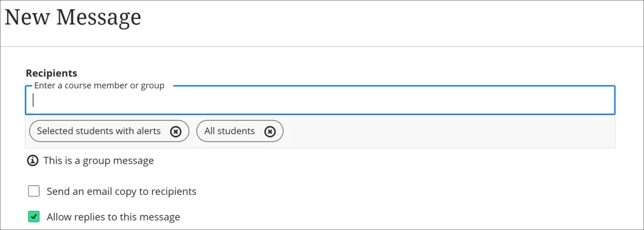Select the "Selected students with alerts" chip text
The height and width of the screenshot is (230, 644).
pyautogui.click(x=99, y=131)
